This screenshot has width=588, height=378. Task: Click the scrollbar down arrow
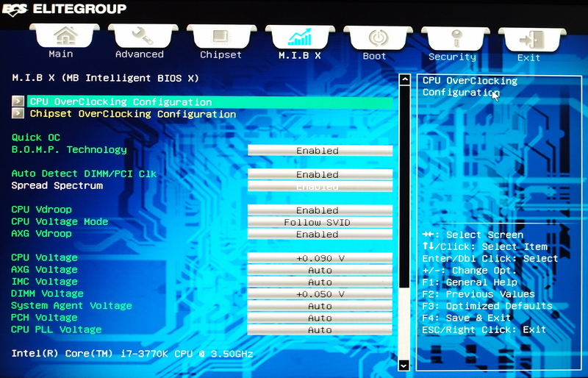(x=404, y=365)
